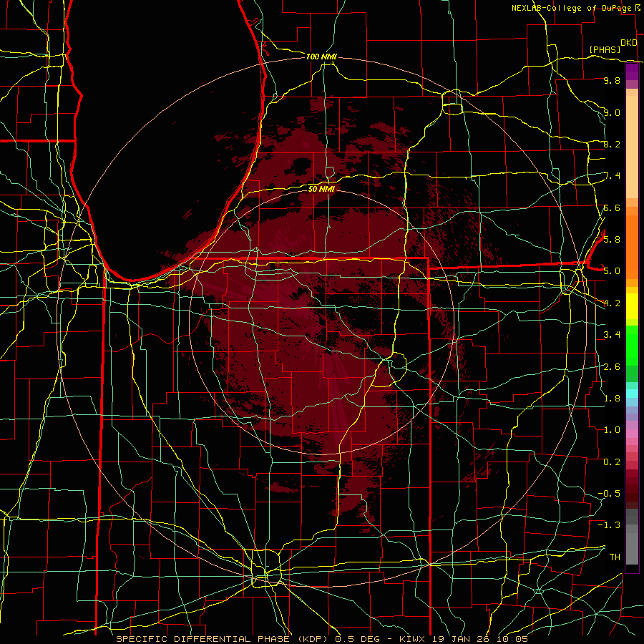Click the 1.8 value on the color scale
Screen dimensions: 644x644
click(612, 398)
